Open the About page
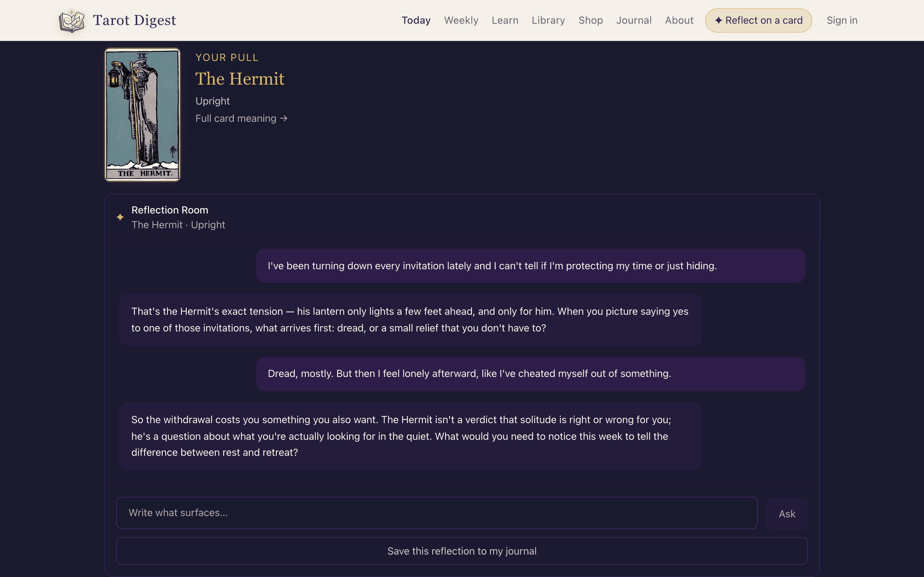 [x=679, y=20]
